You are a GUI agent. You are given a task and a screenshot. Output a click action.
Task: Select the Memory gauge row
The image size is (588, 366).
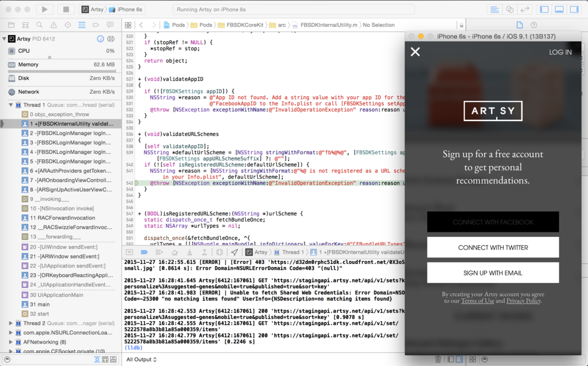pos(61,64)
